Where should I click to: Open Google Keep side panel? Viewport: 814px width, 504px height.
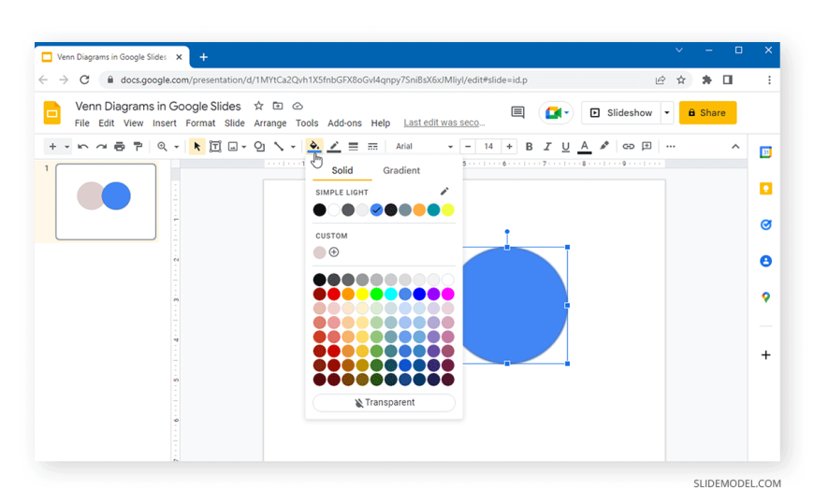point(765,189)
